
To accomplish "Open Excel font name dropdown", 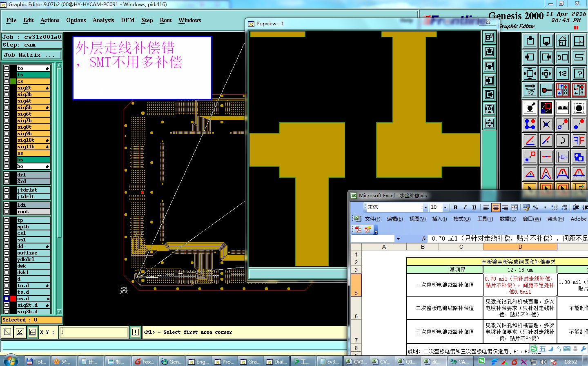I will click(x=425, y=208).
